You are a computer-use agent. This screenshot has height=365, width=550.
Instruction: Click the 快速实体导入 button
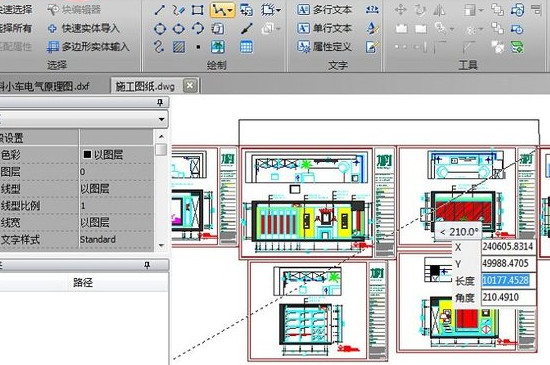coord(83,28)
